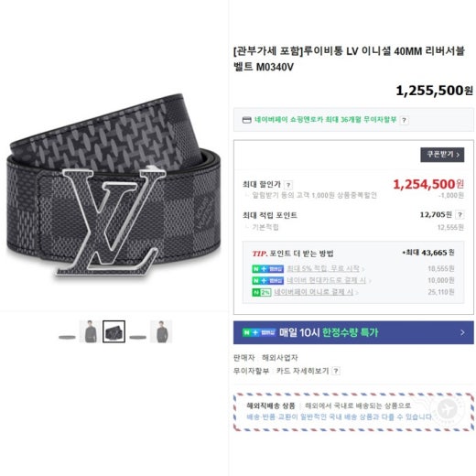Click the 쿠폰받기 button
Viewport: 476px width, 476px height.
tap(442, 155)
